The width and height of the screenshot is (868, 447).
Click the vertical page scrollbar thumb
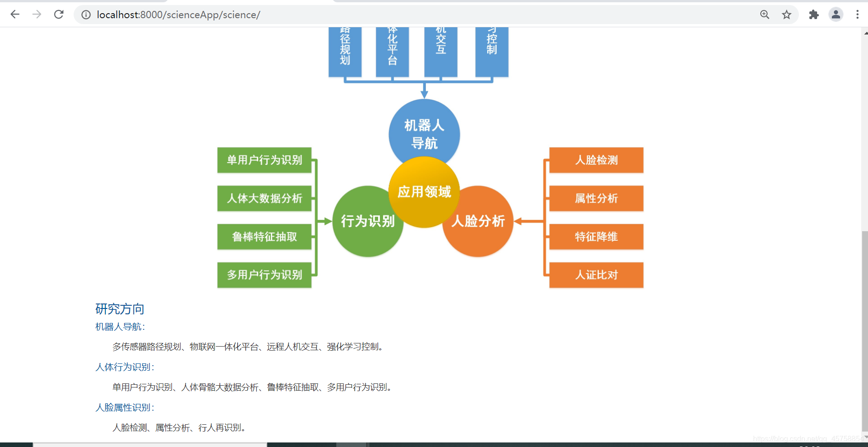[x=865, y=331]
